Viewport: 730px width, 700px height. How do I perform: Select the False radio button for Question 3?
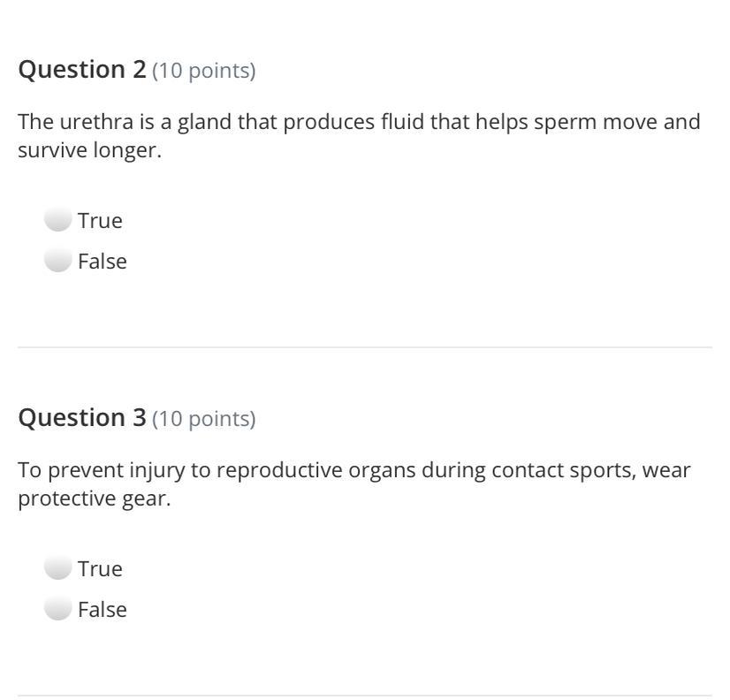[x=57, y=609]
